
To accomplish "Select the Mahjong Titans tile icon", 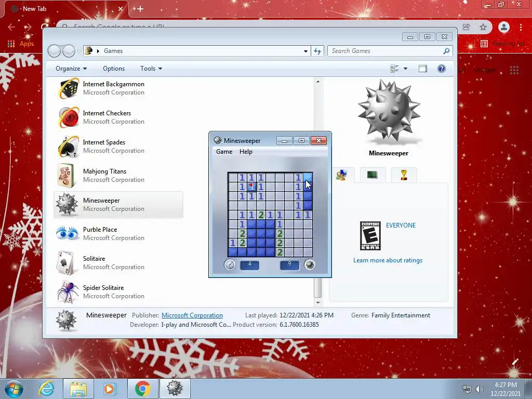I will click(66, 176).
